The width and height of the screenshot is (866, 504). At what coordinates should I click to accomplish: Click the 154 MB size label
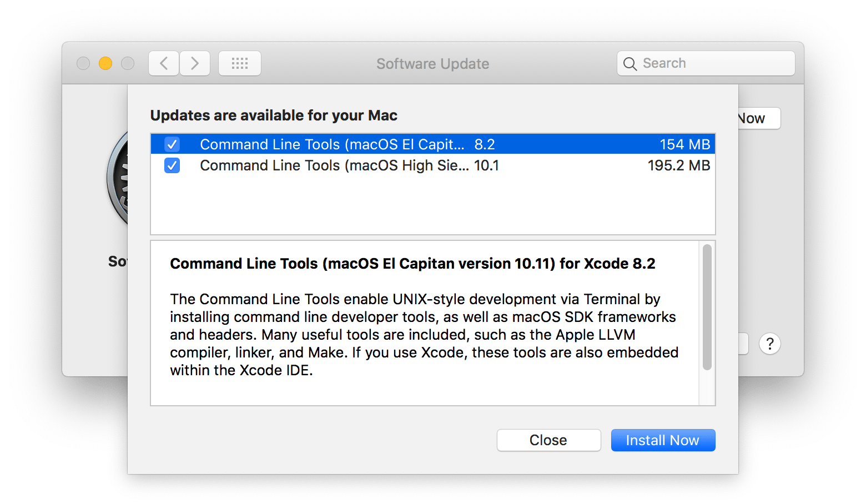684,144
